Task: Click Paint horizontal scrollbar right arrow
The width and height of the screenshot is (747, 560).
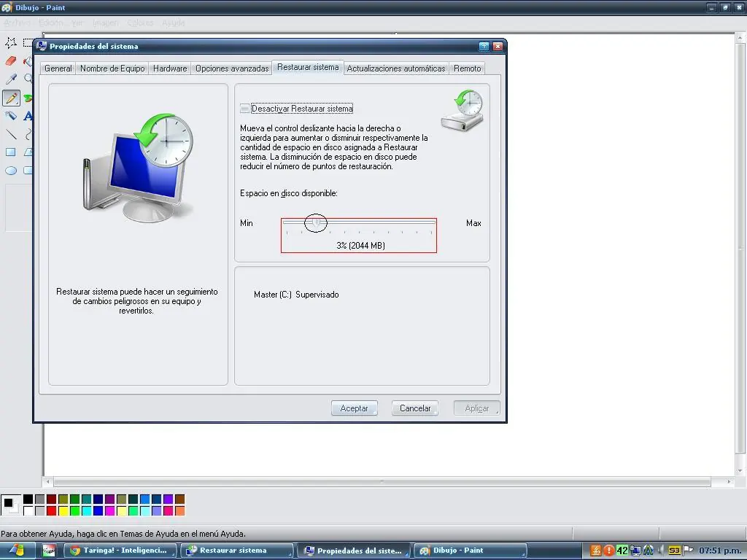Action: 729,482
